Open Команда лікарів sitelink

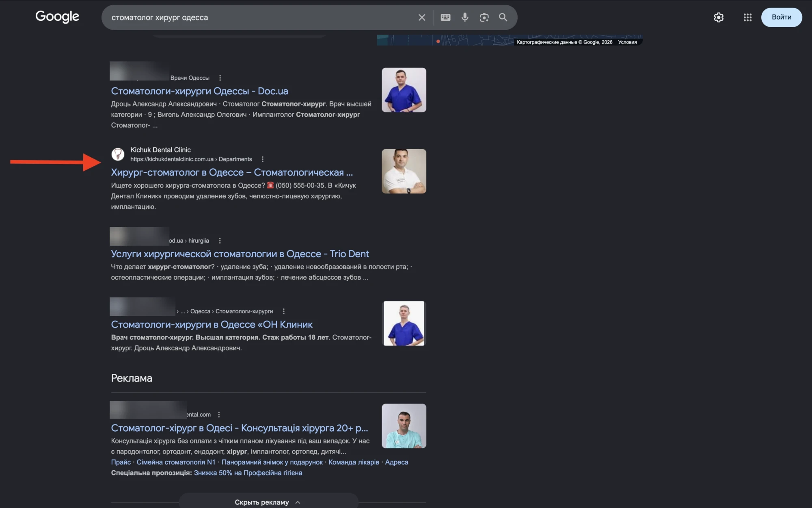[x=354, y=462]
